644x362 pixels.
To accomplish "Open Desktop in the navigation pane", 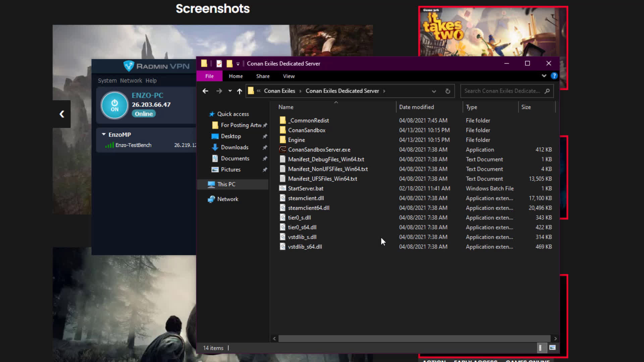I will pyautogui.click(x=231, y=136).
